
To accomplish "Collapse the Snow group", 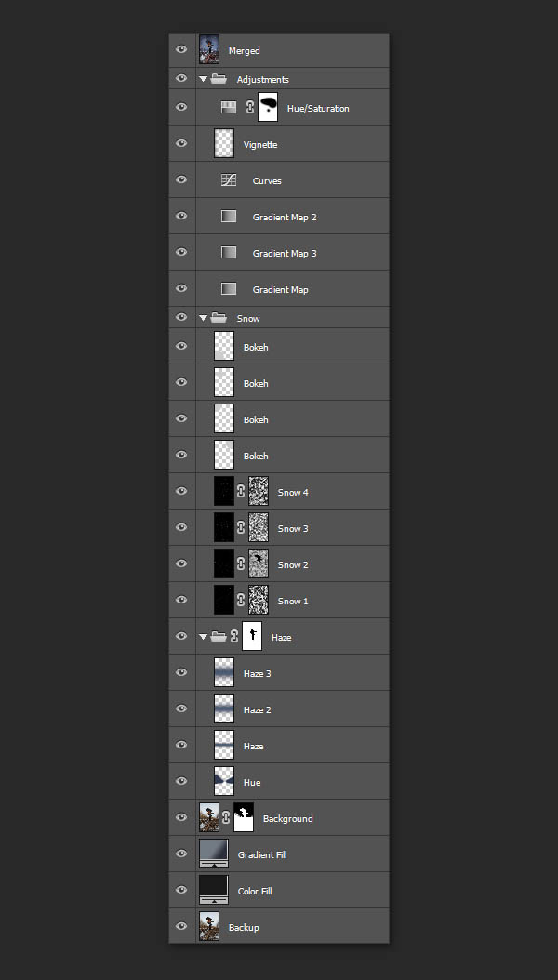I will [x=203, y=318].
